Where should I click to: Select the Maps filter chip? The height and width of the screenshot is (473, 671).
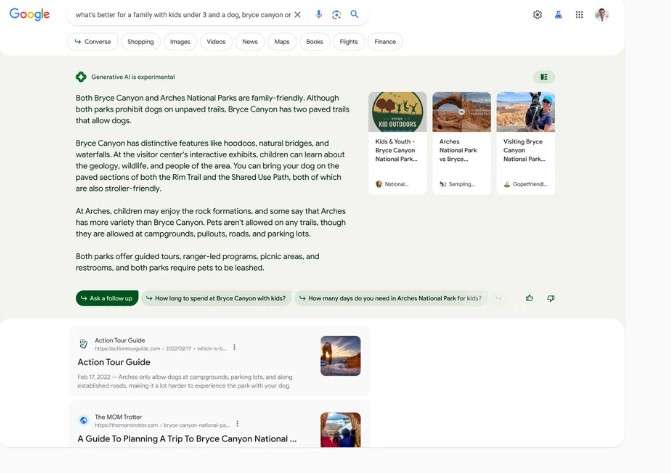click(282, 42)
